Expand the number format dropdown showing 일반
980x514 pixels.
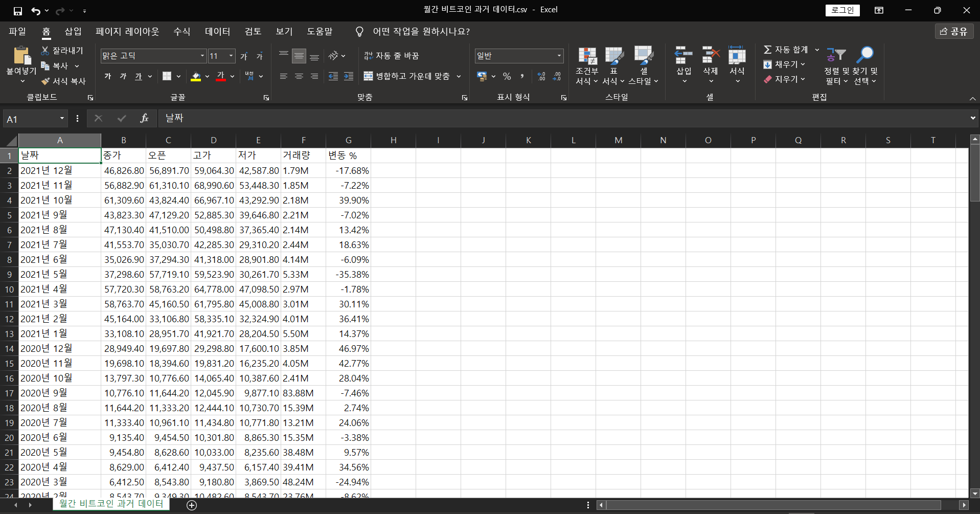[559, 56]
